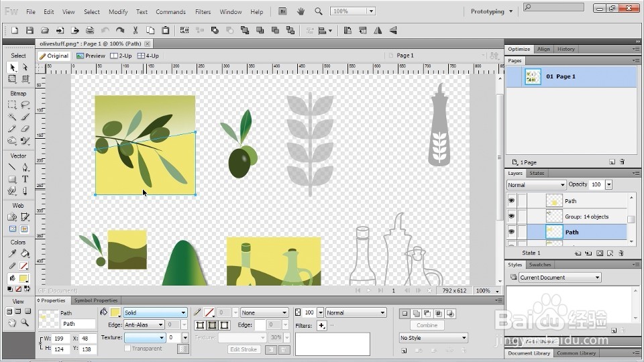Screen dimensions: 644x362
Task: Open the File menu
Action: (31, 12)
